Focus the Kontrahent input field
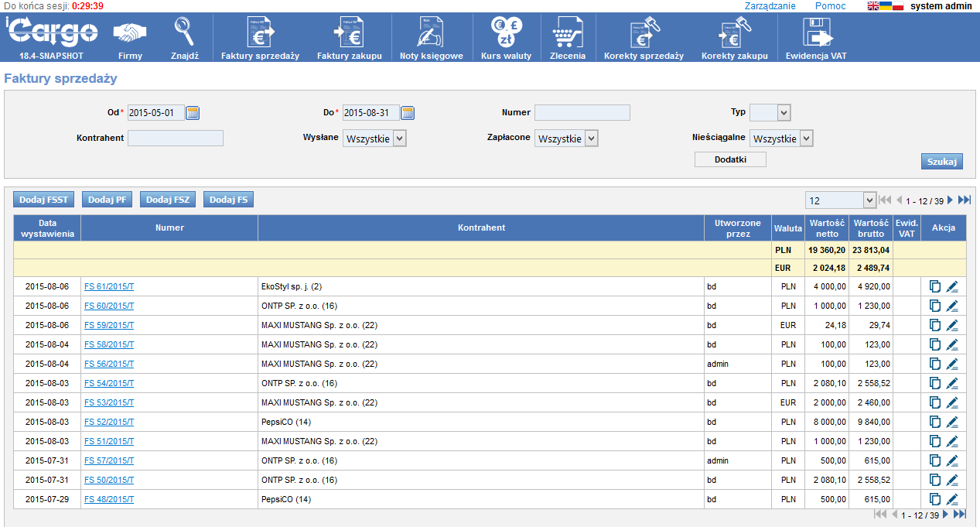The width and height of the screenshot is (980, 527). click(x=176, y=139)
